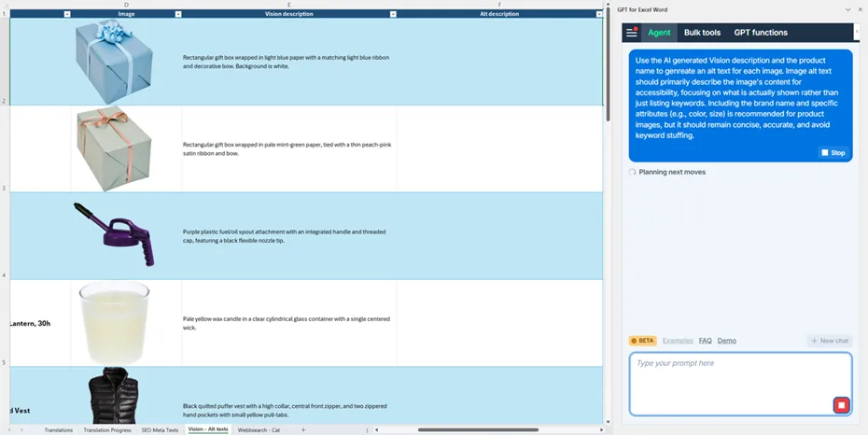868x435 pixels.
Task: Select row 4 header
Action: click(5, 236)
